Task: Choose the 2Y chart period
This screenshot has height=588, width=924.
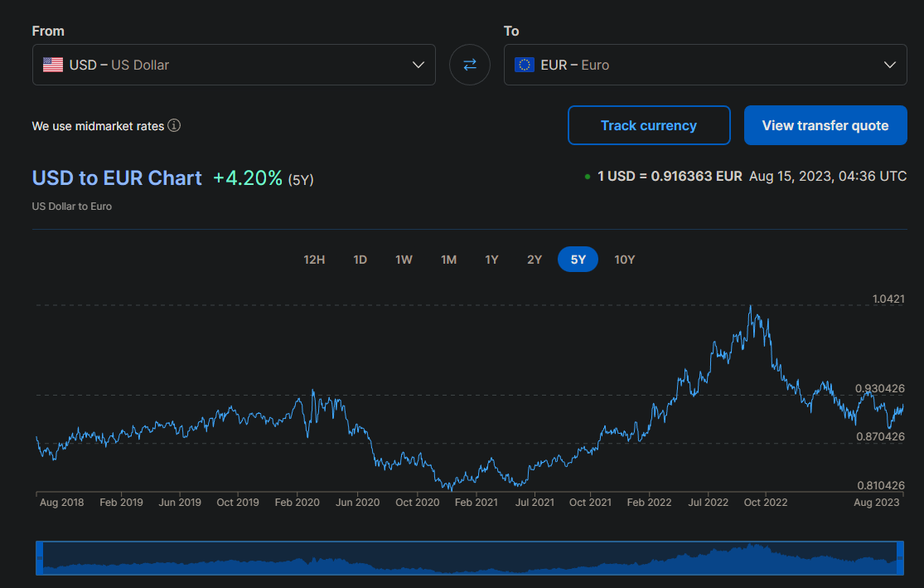Action: click(535, 260)
